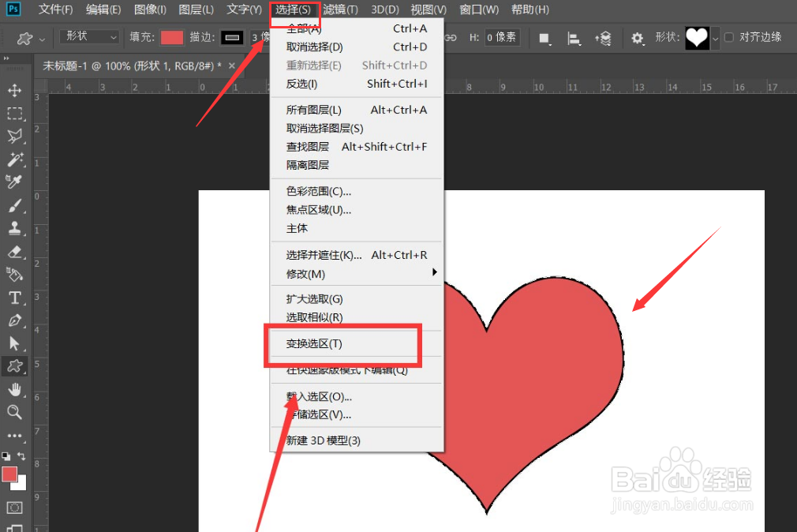This screenshot has width=797, height=532.
Task: Select the Custom Shape tool in toolbox
Action: (x=14, y=366)
